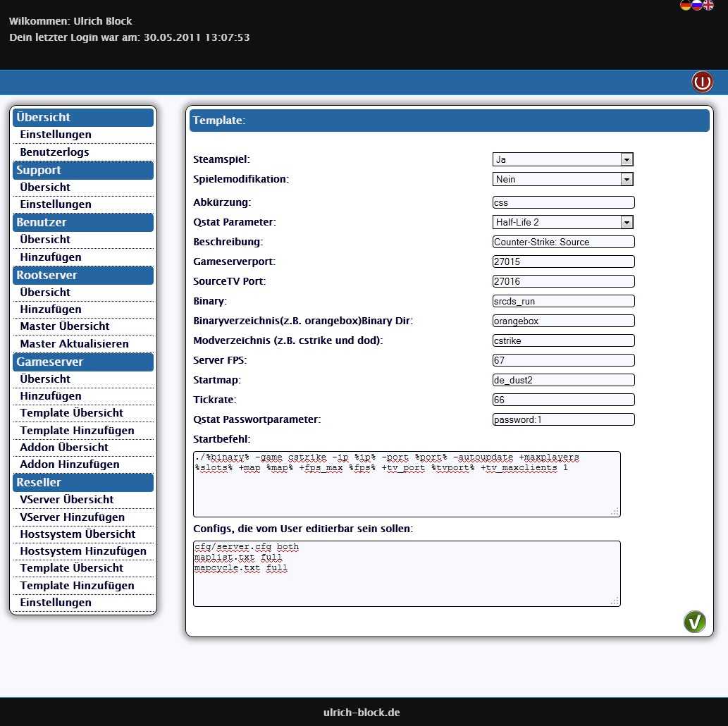Log out using the red power icon
Screen dimensions: 728x726
(702, 82)
